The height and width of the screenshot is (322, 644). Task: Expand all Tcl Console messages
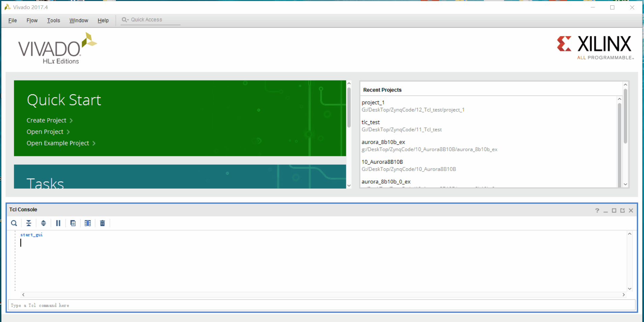pyautogui.click(x=43, y=223)
